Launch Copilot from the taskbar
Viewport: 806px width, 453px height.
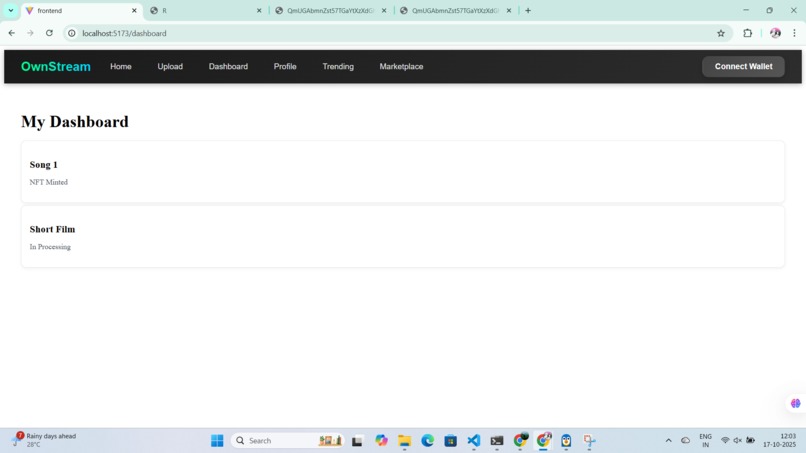381,441
